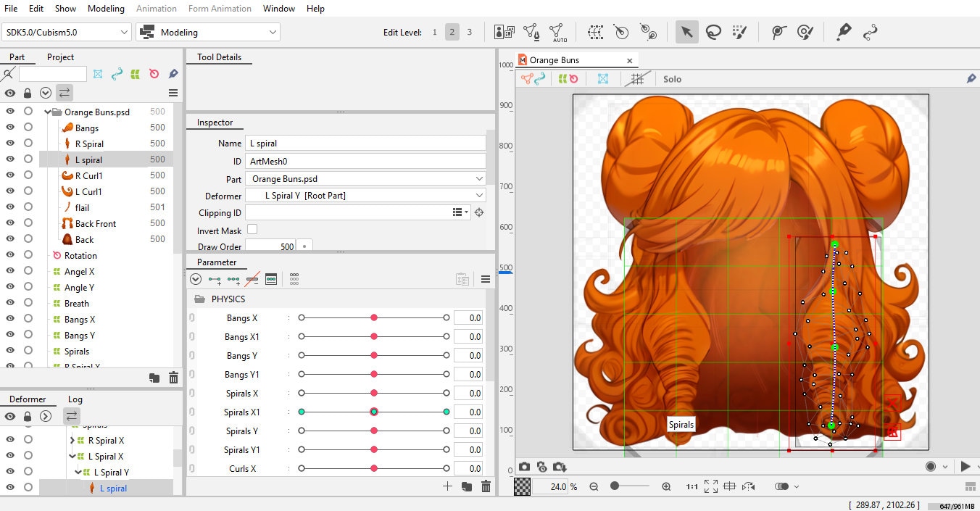This screenshot has height=511, width=980.
Task: Enable the Invert Mask checkbox
Action: click(252, 229)
